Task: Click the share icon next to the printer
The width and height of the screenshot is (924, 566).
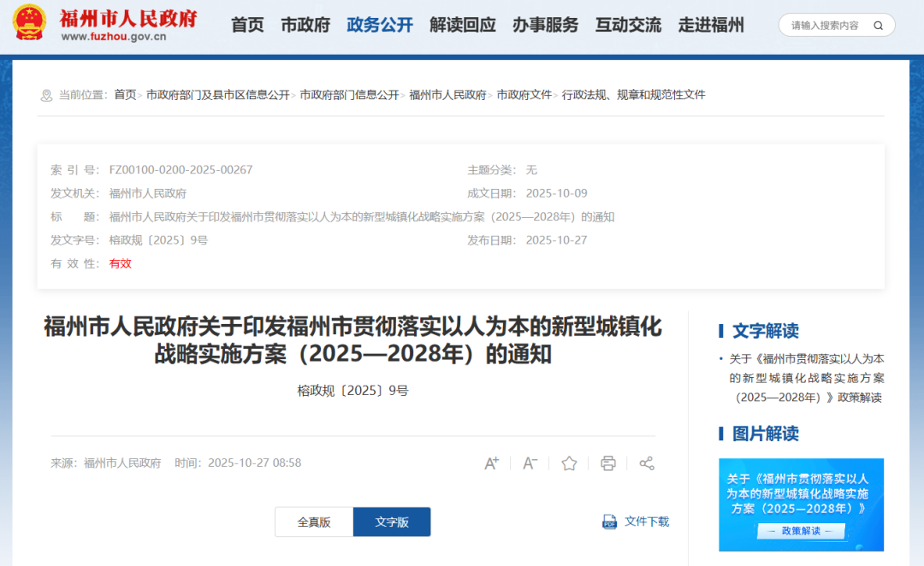Action: pyautogui.click(x=646, y=463)
